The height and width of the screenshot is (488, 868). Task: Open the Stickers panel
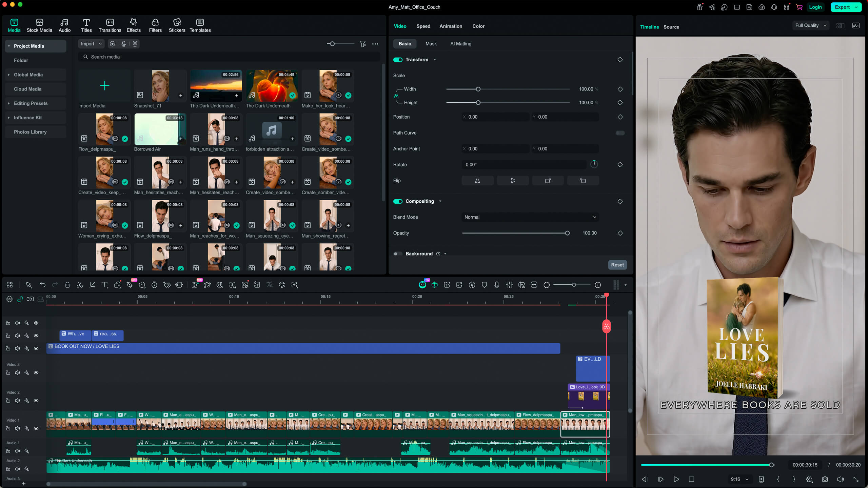click(x=177, y=26)
